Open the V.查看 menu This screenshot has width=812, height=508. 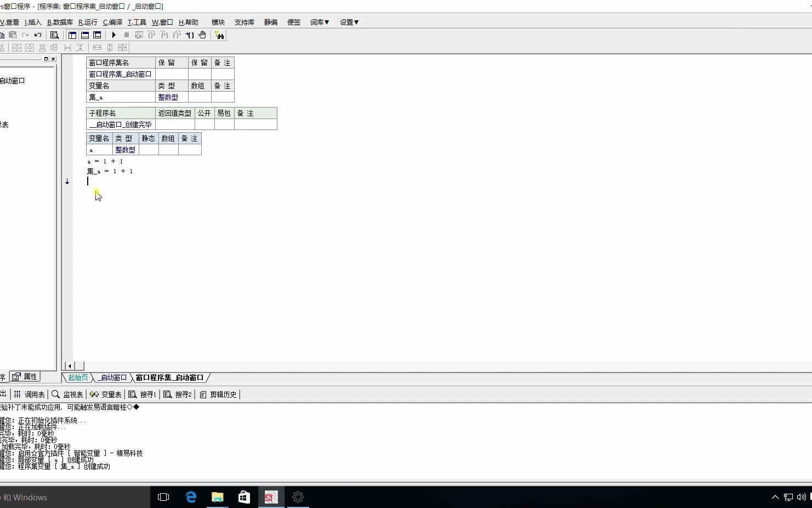(9, 22)
